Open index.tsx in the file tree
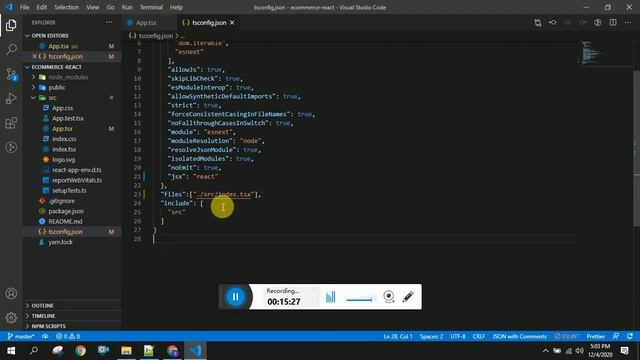The height and width of the screenshot is (360, 640). pyautogui.click(x=64, y=149)
